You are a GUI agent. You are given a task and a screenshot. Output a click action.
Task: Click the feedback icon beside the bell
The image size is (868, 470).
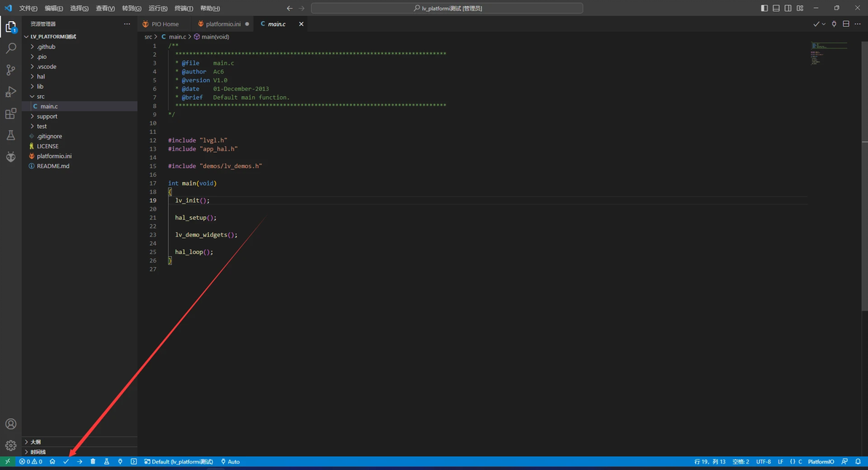click(x=845, y=462)
